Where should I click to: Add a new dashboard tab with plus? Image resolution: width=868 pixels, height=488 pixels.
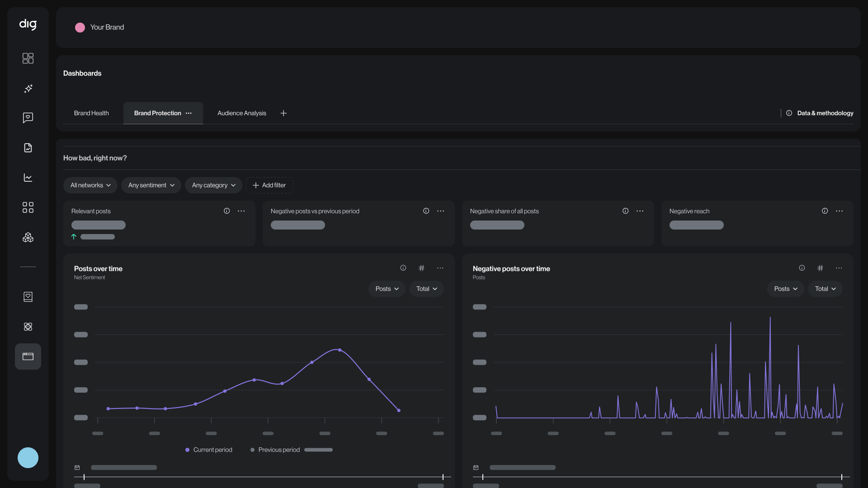[x=283, y=113]
